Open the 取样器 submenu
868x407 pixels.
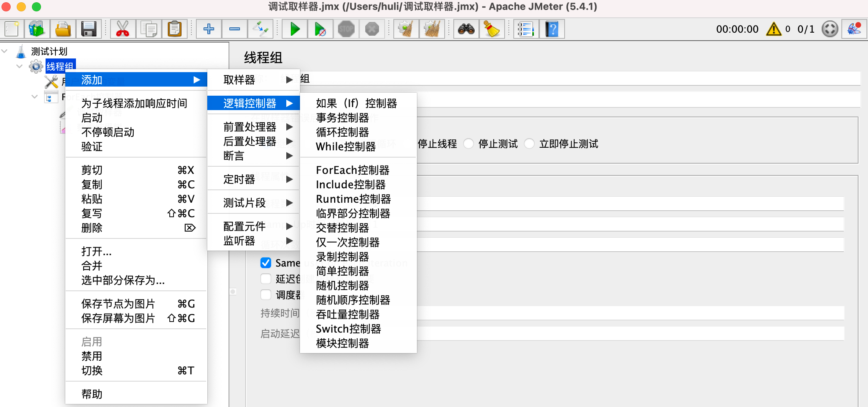coord(254,80)
